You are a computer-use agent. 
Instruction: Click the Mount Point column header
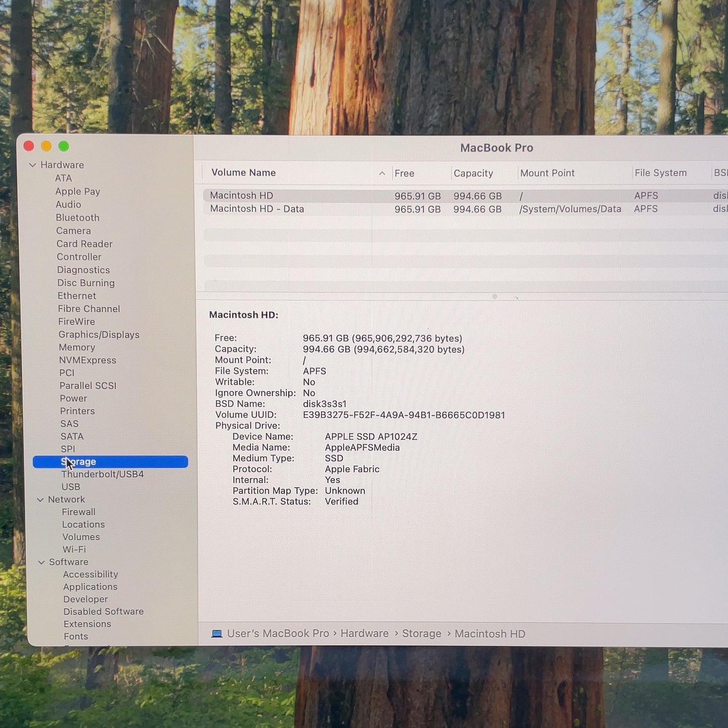click(x=547, y=173)
